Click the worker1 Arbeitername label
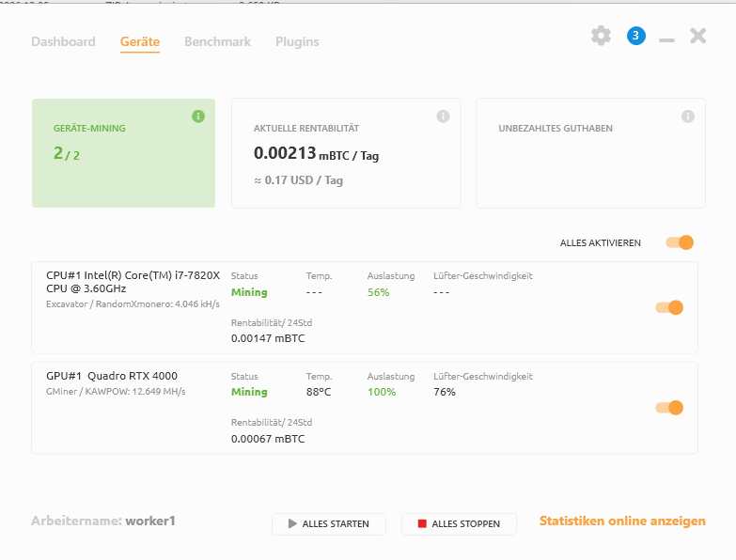Screen dimensions: 736x560 (150, 521)
